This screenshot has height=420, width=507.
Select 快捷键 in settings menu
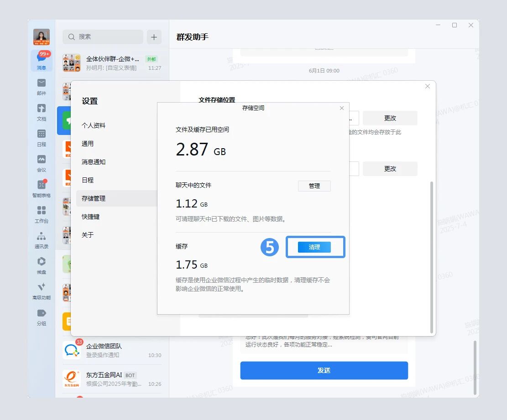(90, 217)
